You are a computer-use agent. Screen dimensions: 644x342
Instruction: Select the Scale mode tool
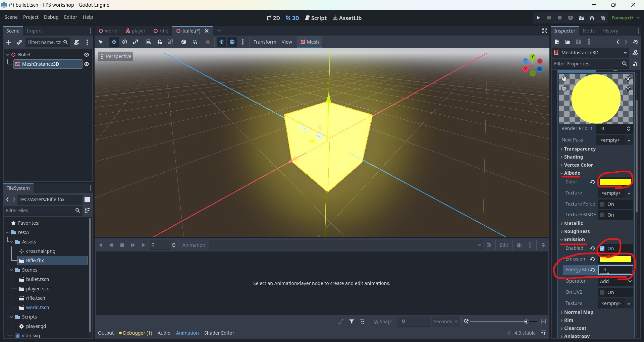(136, 42)
